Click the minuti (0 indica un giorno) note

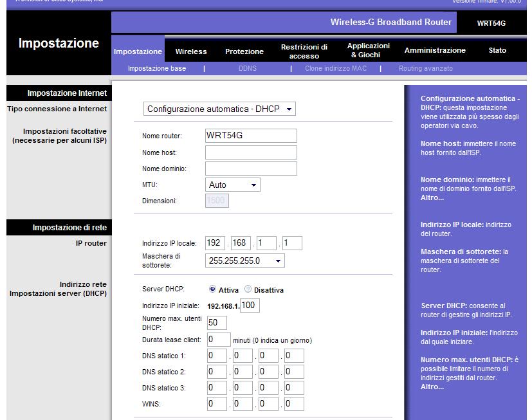[273, 340]
